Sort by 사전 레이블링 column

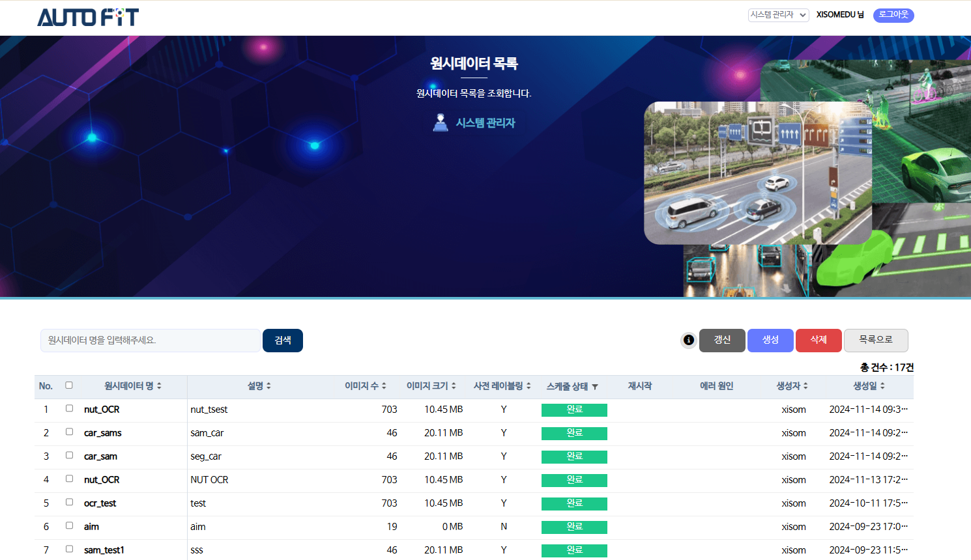529,386
